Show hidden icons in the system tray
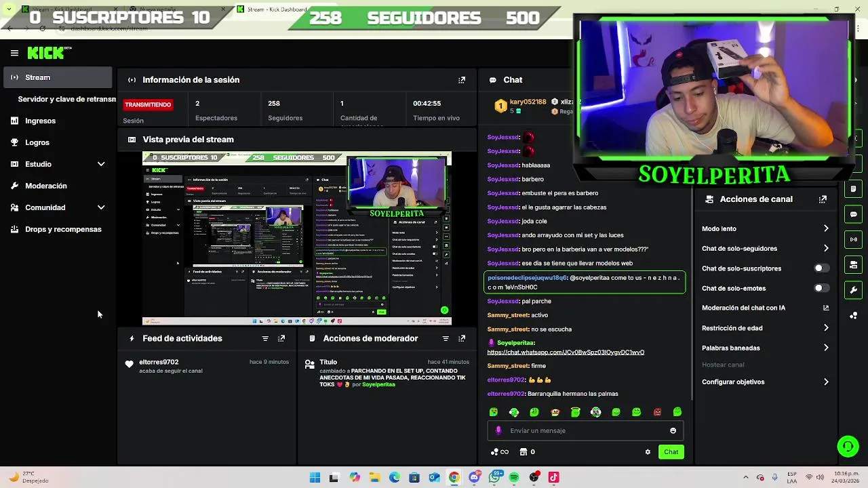This screenshot has height=488, width=868. (745, 477)
